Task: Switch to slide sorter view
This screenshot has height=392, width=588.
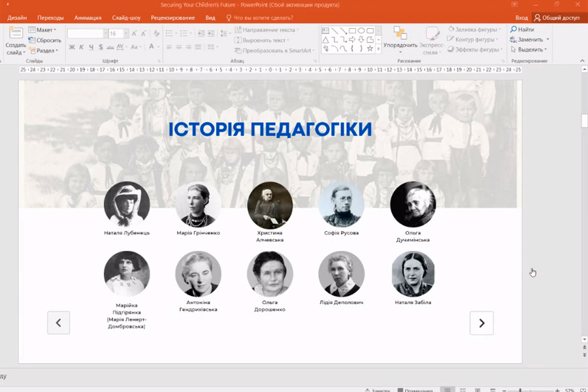Action: click(x=463, y=389)
